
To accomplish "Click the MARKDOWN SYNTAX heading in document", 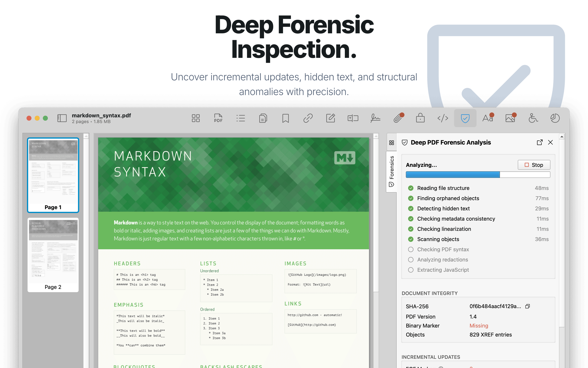I will [x=153, y=164].
